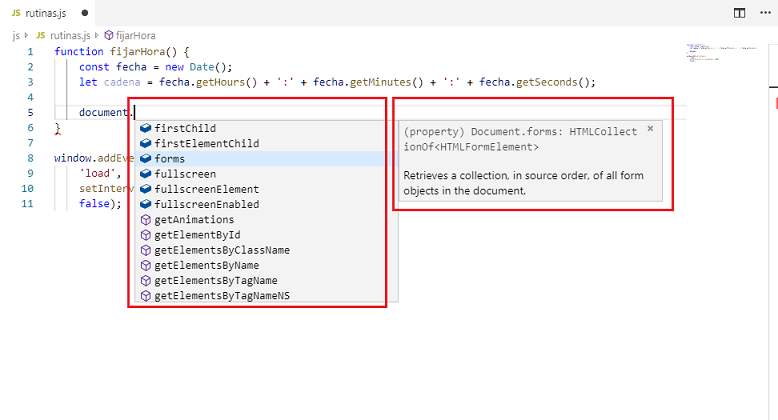Click 'getSeconds' in line 3

pyautogui.click(x=546, y=82)
